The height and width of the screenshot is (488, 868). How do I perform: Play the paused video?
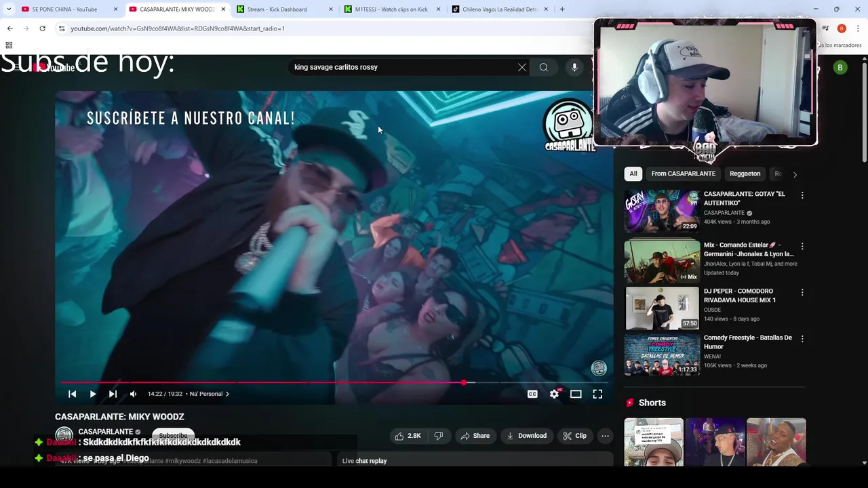point(93,394)
